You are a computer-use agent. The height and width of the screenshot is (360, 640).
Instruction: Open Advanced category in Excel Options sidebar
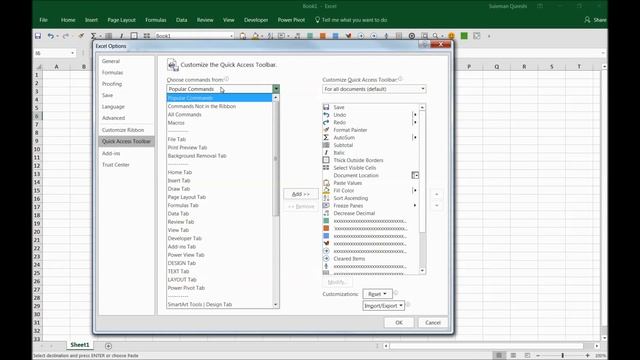pyautogui.click(x=113, y=118)
